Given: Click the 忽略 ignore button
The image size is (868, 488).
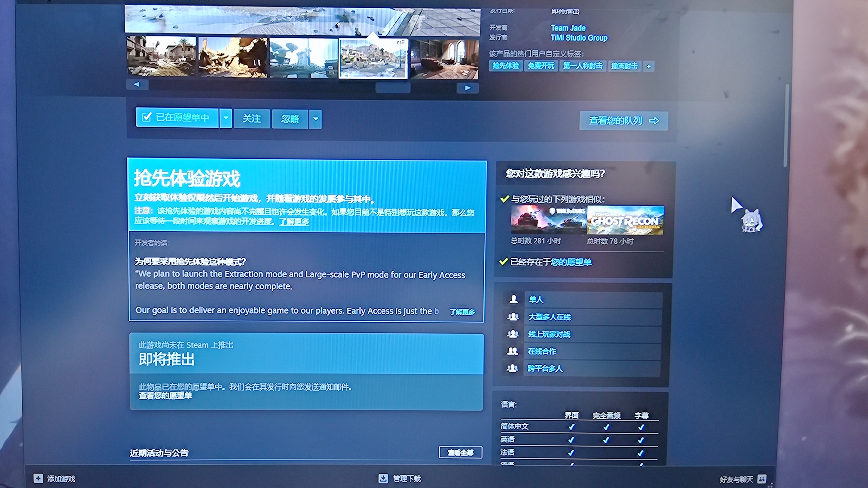Looking at the screenshot, I should coord(290,119).
